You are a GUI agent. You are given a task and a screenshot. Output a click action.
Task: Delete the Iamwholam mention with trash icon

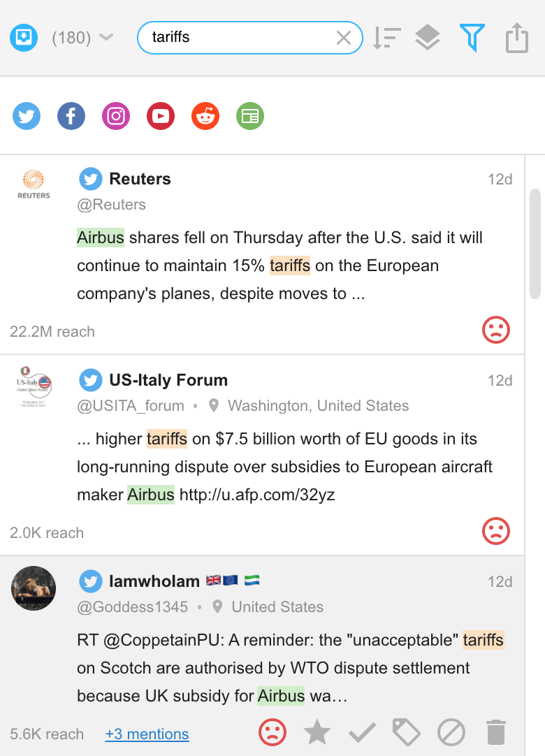(496, 732)
